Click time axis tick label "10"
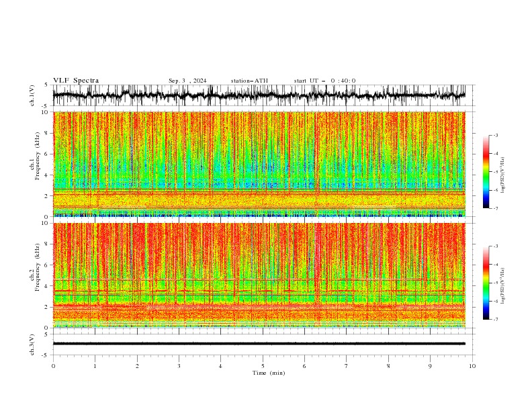 (x=472, y=366)
